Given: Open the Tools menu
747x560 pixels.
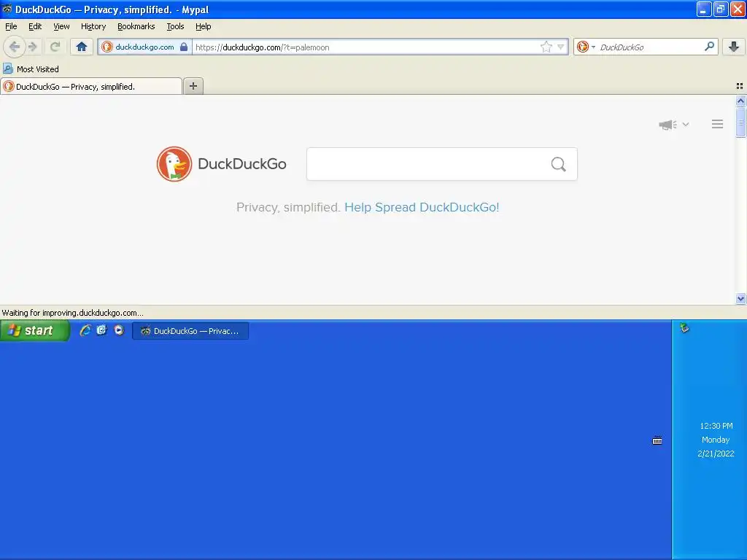Looking at the screenshot, I should pos(175,27).
